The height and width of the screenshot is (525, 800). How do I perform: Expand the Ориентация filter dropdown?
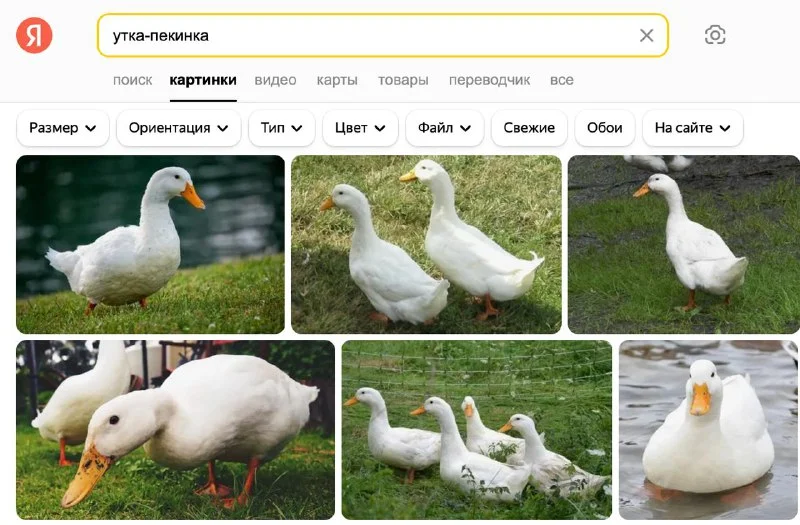[x=179, y=128]
